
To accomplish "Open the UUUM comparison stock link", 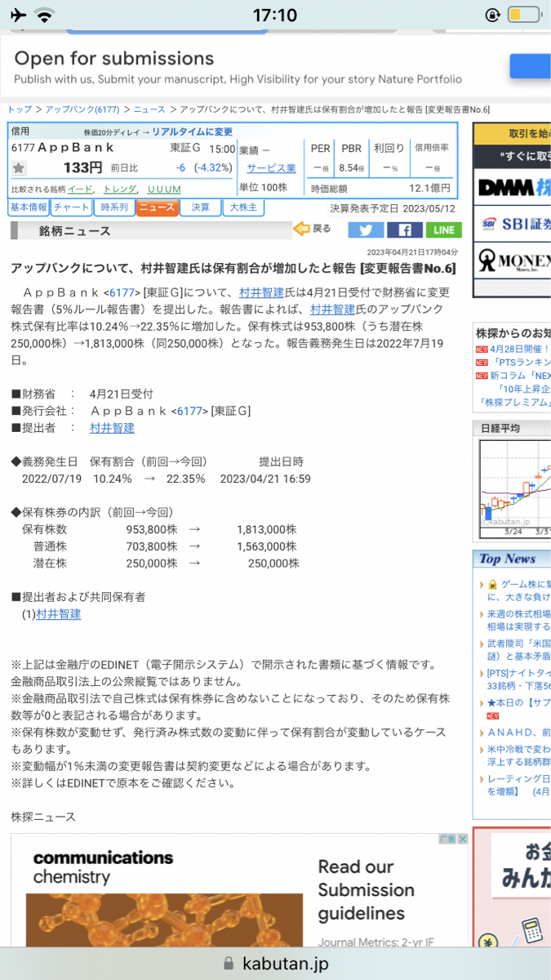I will point(164,189).
